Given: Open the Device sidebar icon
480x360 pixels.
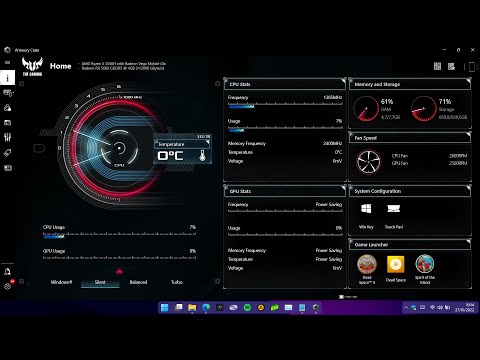Looking at the screenshot, I should [x=7, y=93].
